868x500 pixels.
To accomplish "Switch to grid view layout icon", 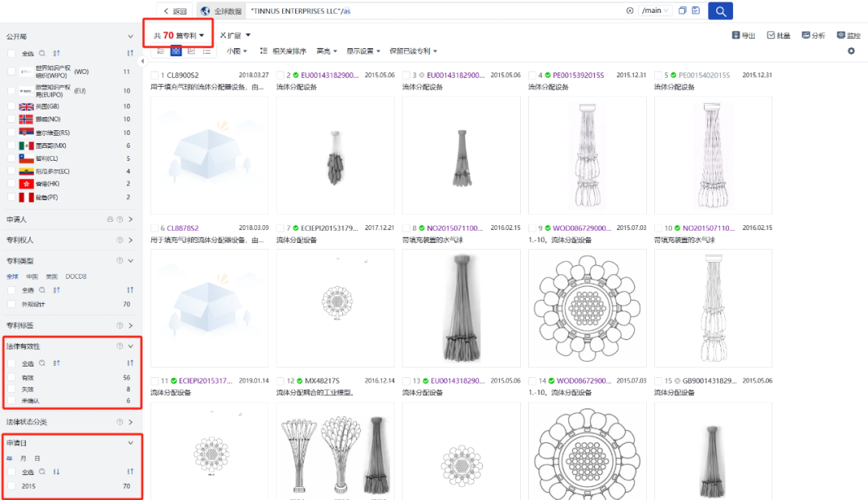I will pyautogui.click(x=175, y=51).
